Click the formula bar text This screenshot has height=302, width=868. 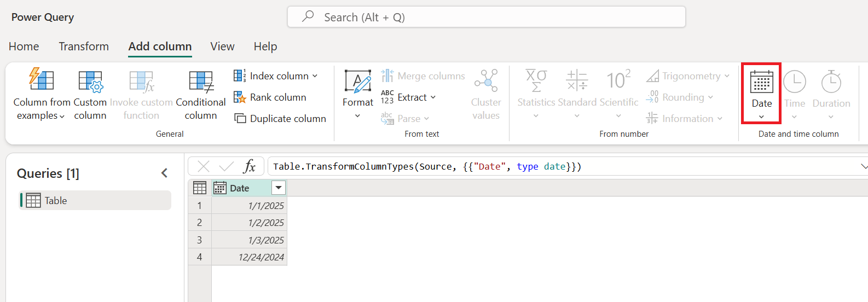(427, 166)
